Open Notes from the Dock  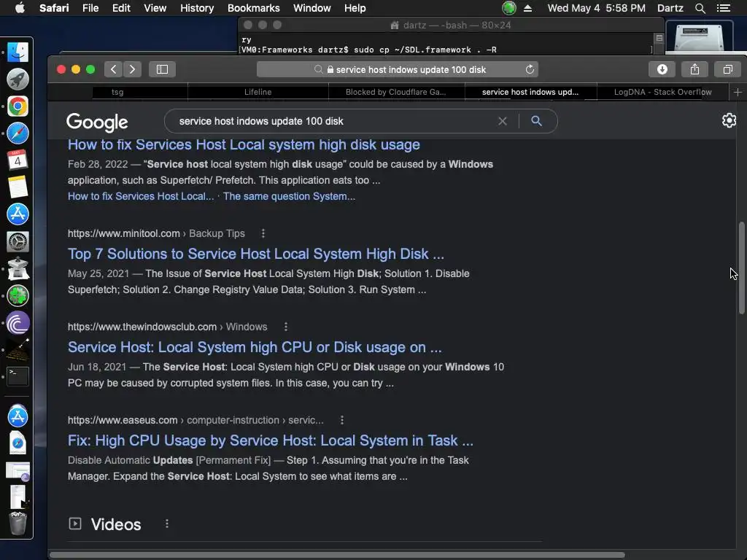pyautogui.click(x=18, y=187)
